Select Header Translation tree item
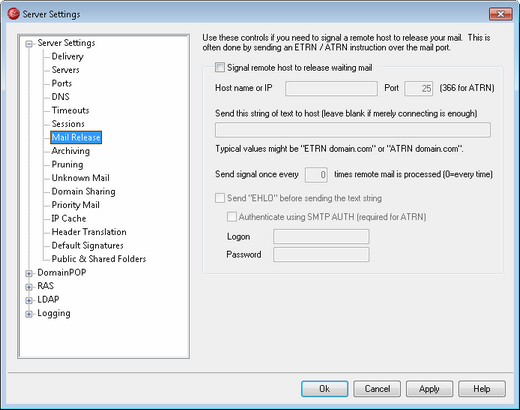 coord(89,232)
